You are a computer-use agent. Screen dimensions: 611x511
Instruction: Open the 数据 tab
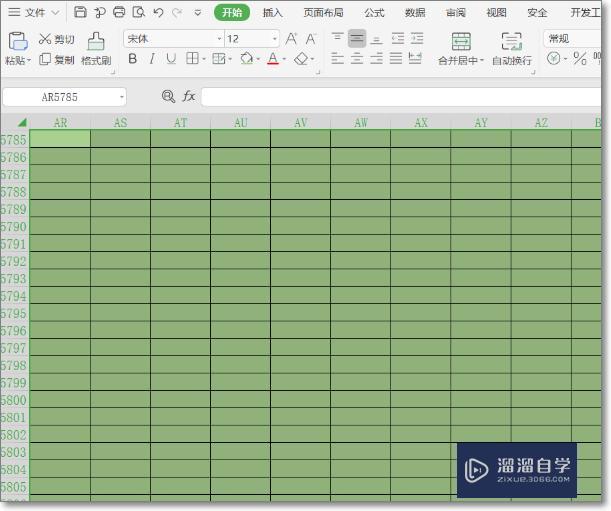pyautogui.click(x=415, y=12)
